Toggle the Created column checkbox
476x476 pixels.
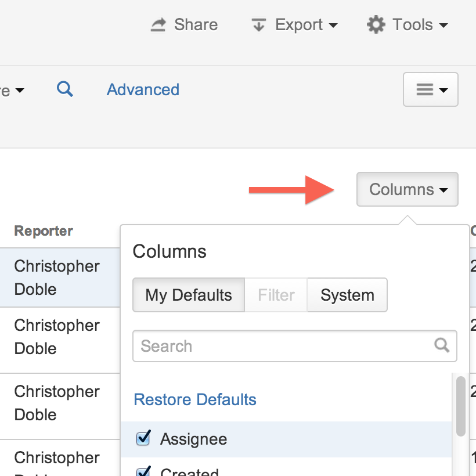(143, 471)
